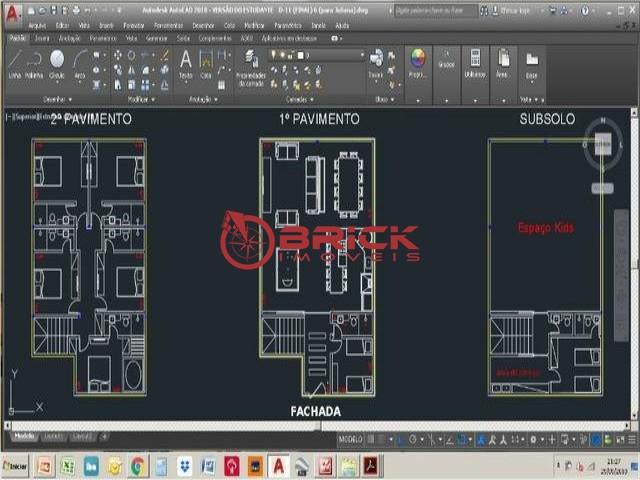Open the Ajuda menu
Viewport: 640px width, 480px height.
point(342,25)
